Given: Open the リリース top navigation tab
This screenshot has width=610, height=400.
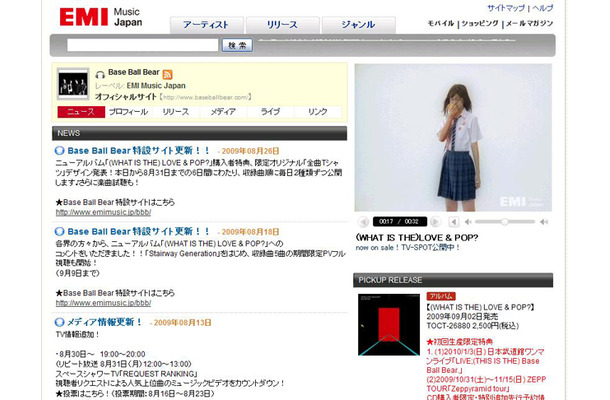Looking at the screenshot, I should pos(282,25).
